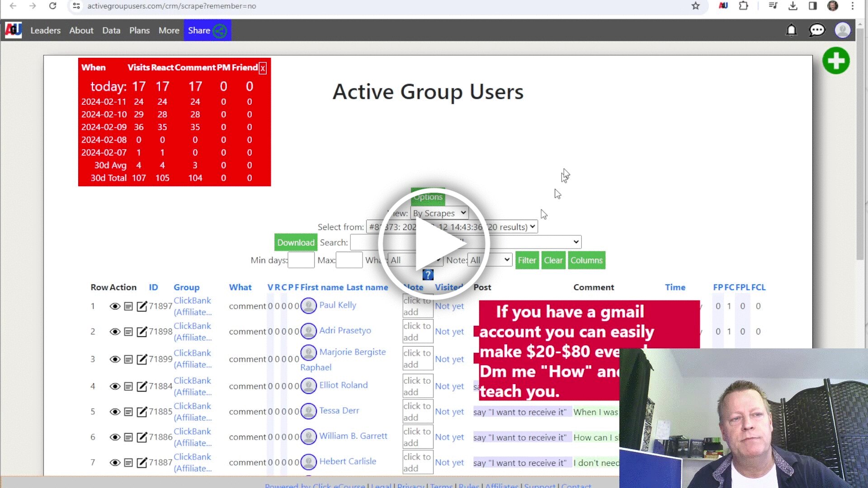This screenshot has width=868, height=488.
Task: View row 5 Tessa Derr eye icon
Action: [x=115, y=412]
